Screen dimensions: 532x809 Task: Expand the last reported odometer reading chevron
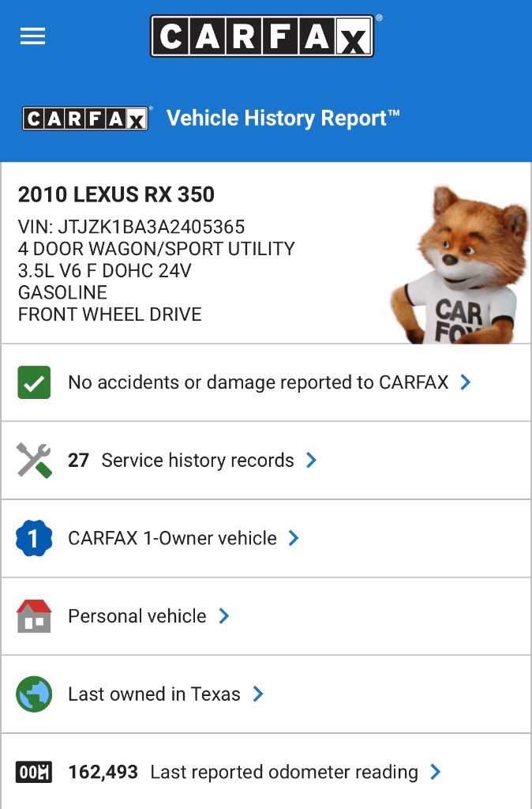click(436, 772)
